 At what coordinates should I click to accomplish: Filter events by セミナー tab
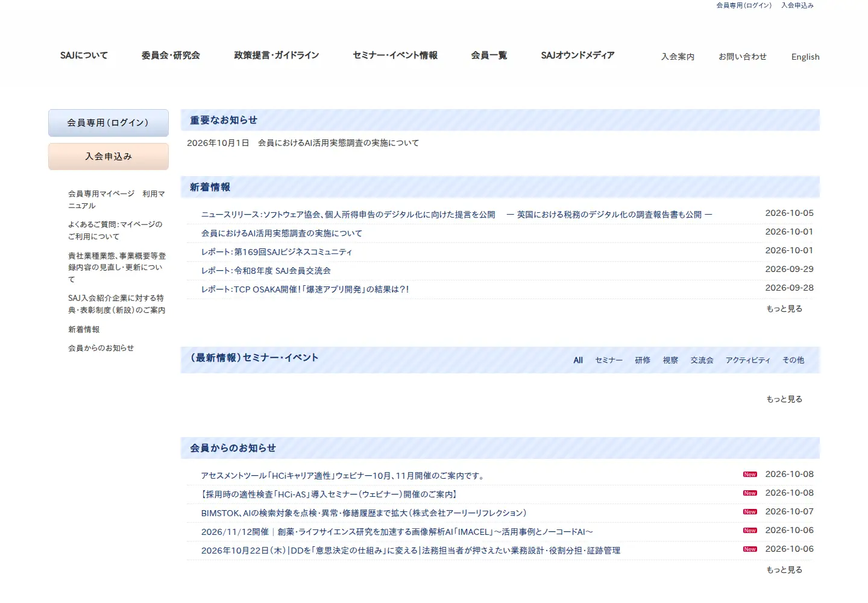609,360
